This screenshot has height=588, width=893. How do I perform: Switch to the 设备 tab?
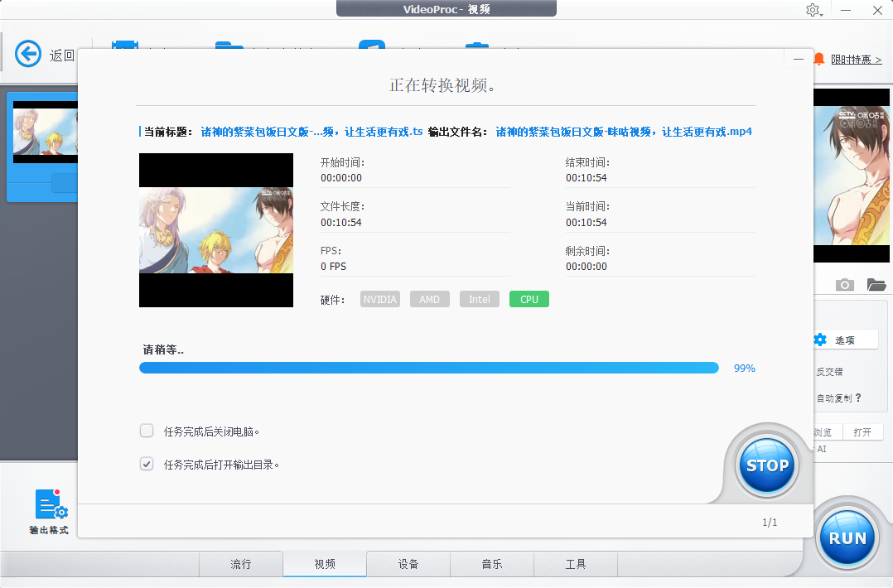(408, 564)
